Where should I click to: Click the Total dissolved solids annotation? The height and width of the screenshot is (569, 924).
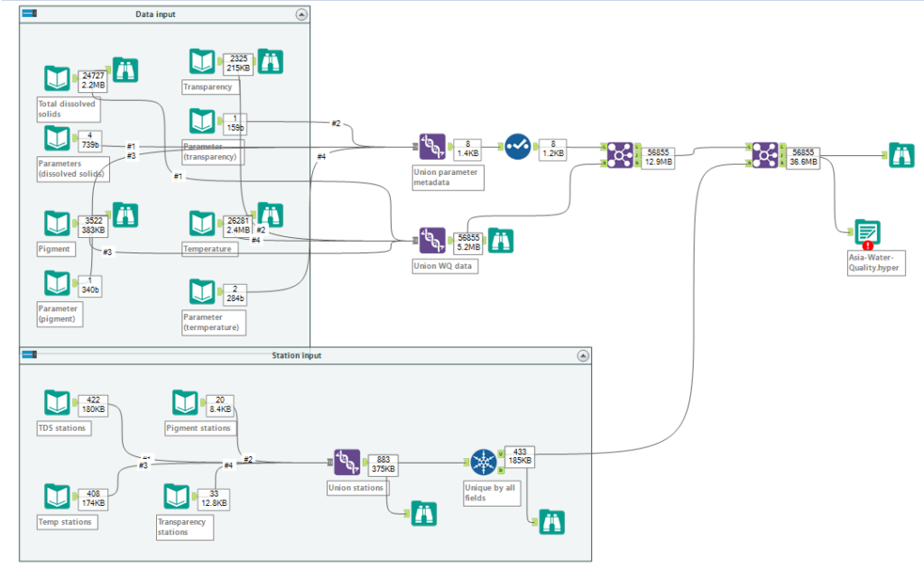pos(69,109)
